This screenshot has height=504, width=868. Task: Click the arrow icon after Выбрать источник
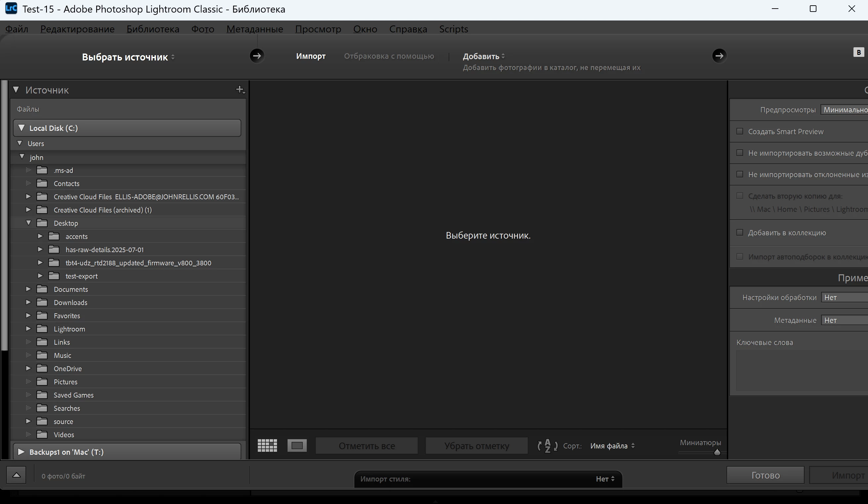point(256,56)
